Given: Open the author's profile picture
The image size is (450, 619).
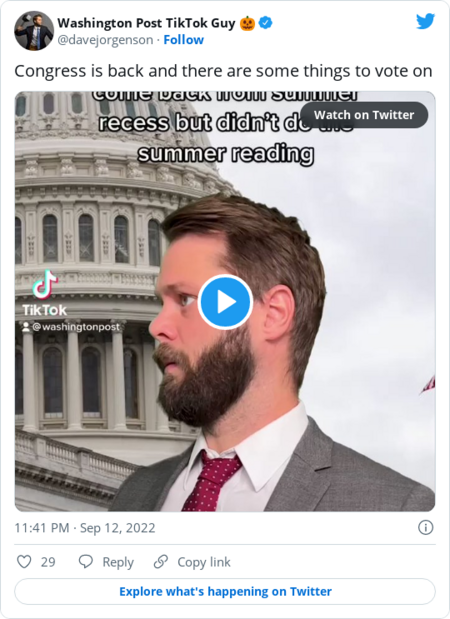Looking at the screenshot, I should point(34,31).
